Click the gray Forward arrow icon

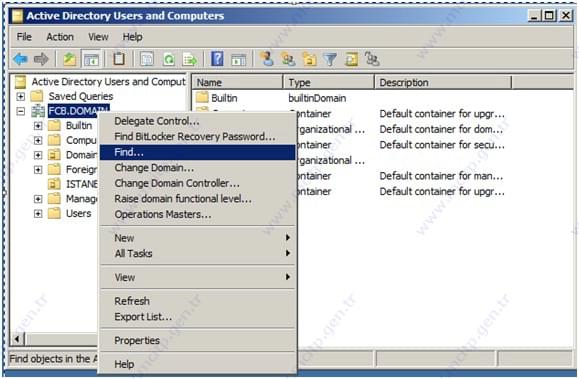pos(41,59)
